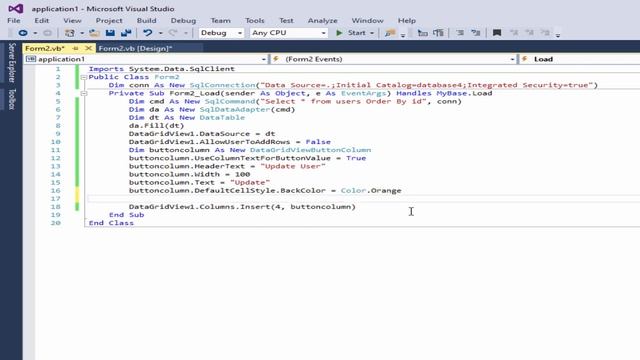Click the Find in Files toolbar icon

[x=390, y=33]
